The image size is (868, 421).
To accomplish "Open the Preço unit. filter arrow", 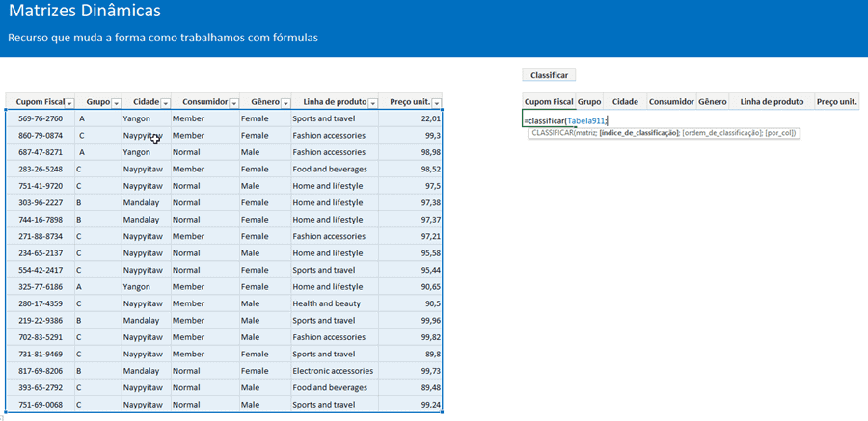I will tap(437, 103).
